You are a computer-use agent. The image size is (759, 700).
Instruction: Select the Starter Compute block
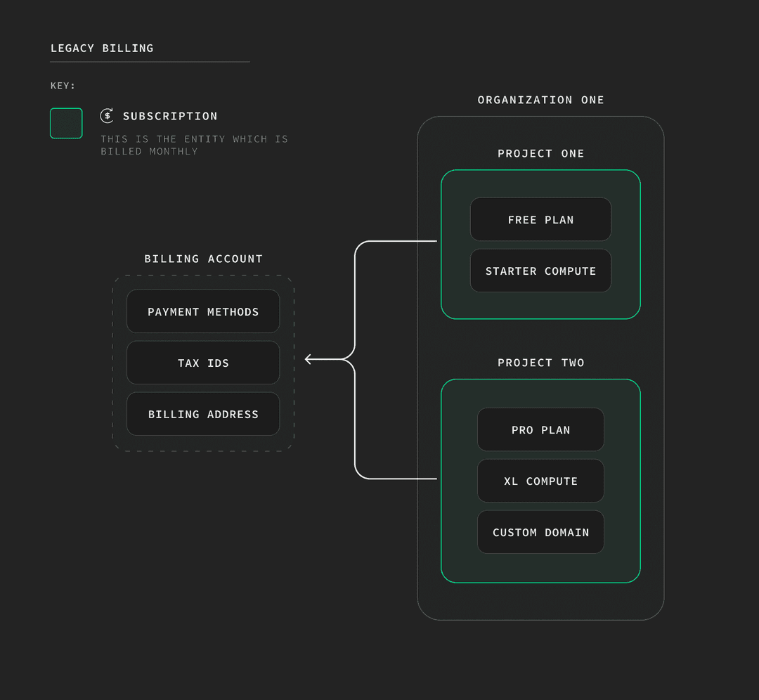(x=540, y=271)
